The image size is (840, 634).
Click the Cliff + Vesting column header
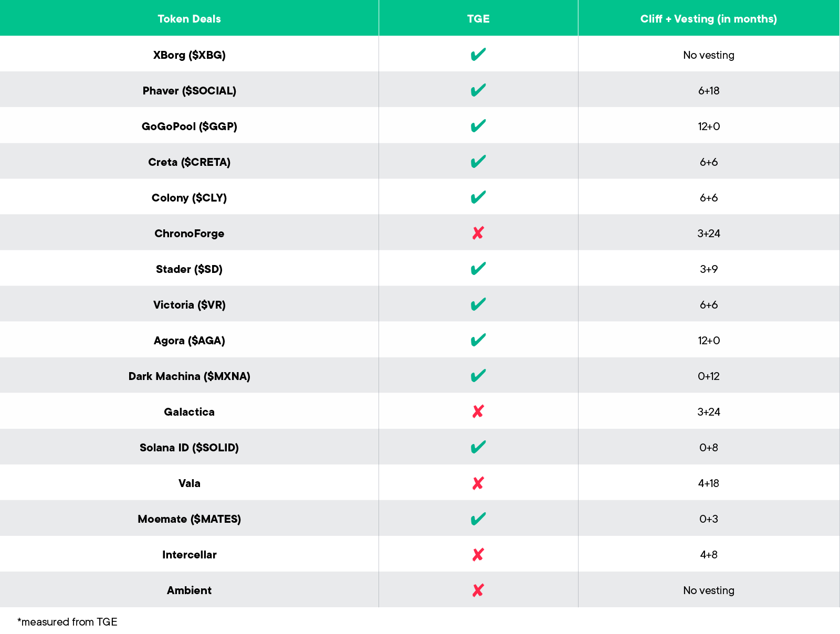[x=708, y=19]
